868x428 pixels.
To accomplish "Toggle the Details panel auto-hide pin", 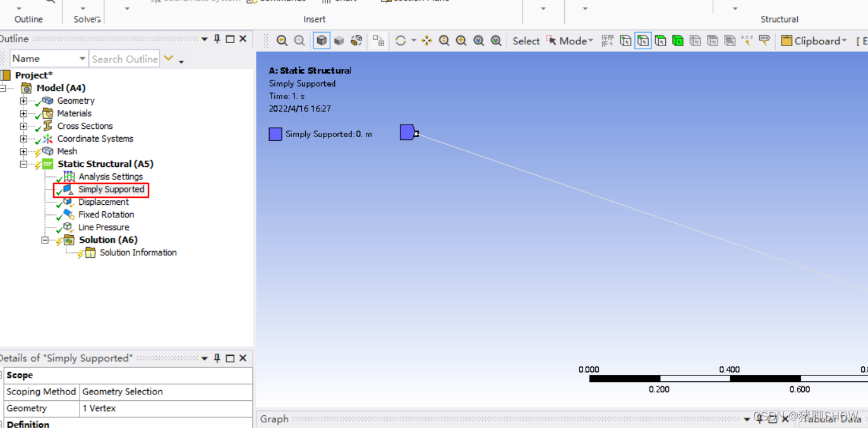I will tap(217, 358).
